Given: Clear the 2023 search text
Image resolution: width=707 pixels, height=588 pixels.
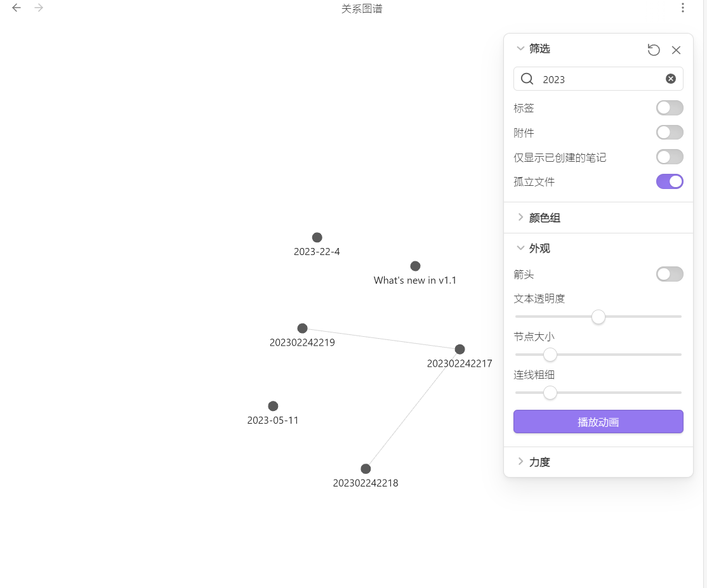Looking at the screenshot, I should point(671,79).
